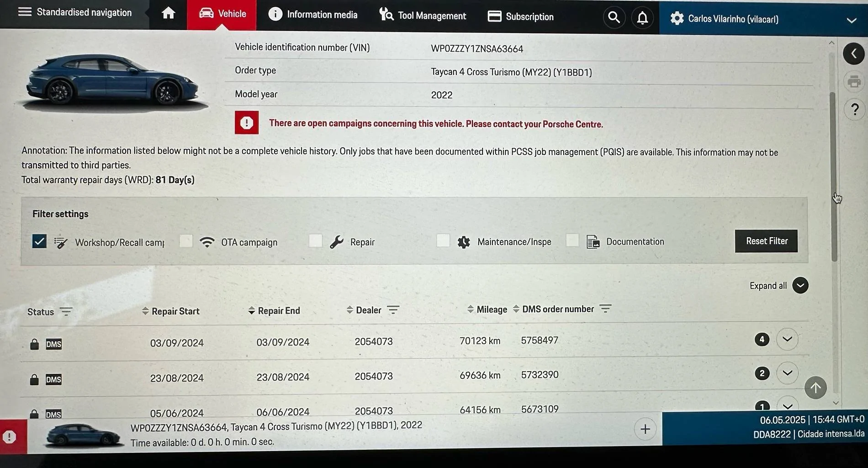The image size is (868, 468).
Task: Go to the Home page icon
Action: click(x=168, y=13)
